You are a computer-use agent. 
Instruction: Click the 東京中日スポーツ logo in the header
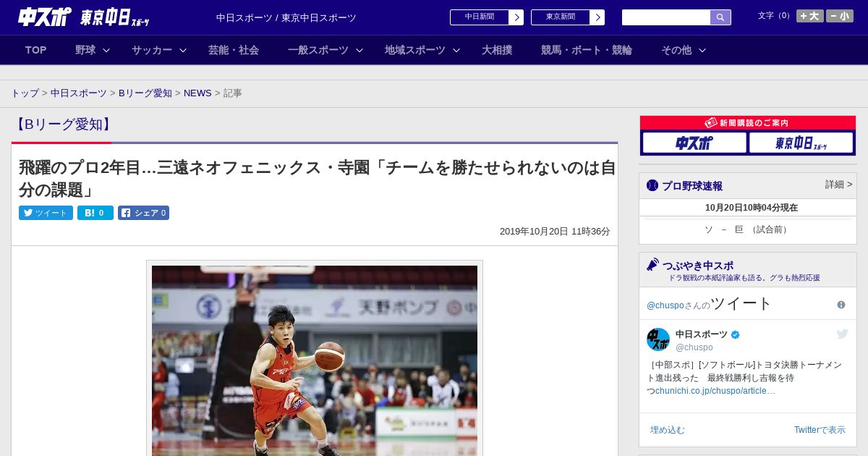115,17
